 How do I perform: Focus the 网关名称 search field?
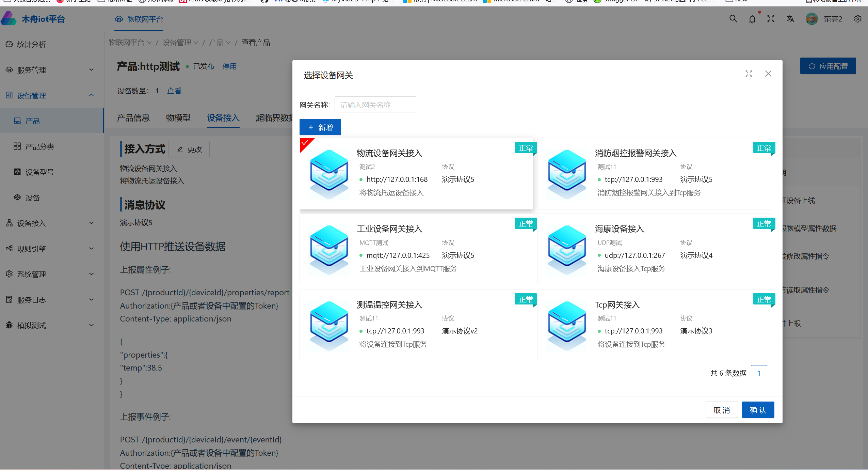(x=375, y=105)
